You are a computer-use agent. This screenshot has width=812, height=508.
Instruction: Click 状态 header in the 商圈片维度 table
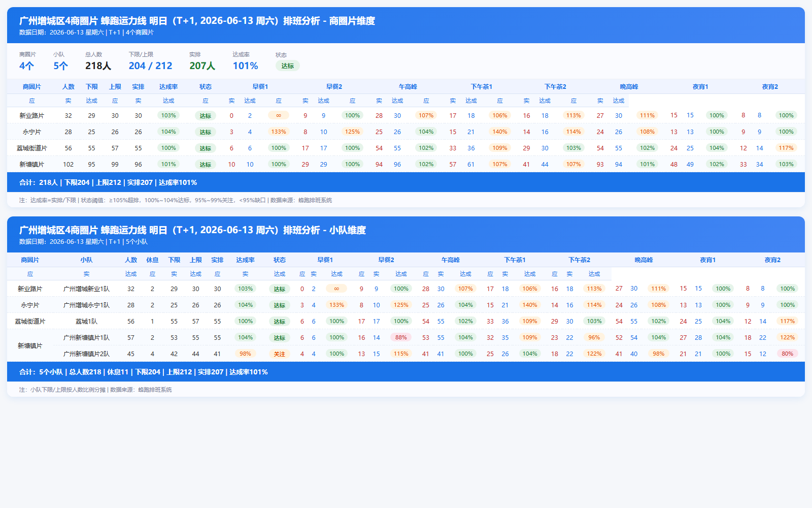206,87
